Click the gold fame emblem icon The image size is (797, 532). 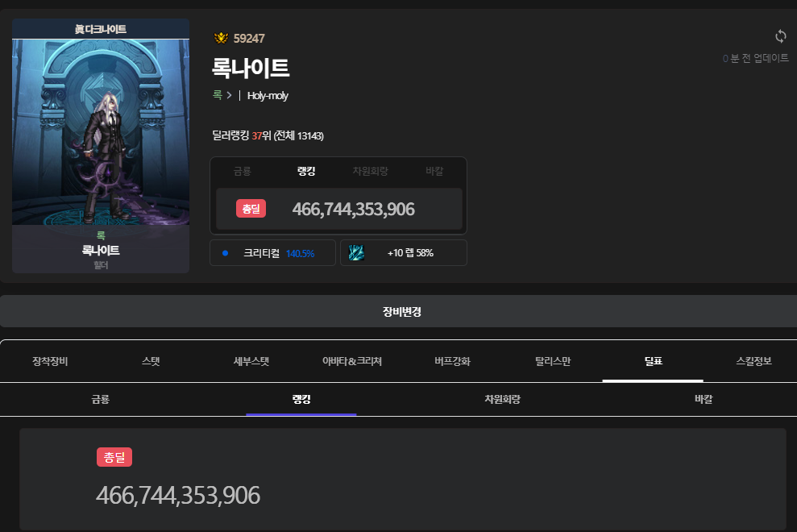[x=221, y=38]
